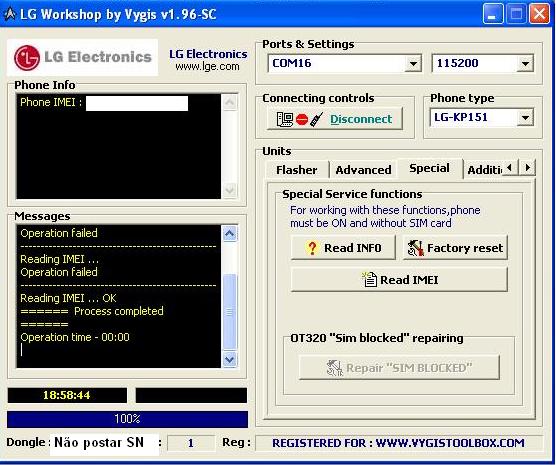Viewport: 556px width, 465px height.
Task: Click the "Phone IMEI :" label
Action: point(51,102)
